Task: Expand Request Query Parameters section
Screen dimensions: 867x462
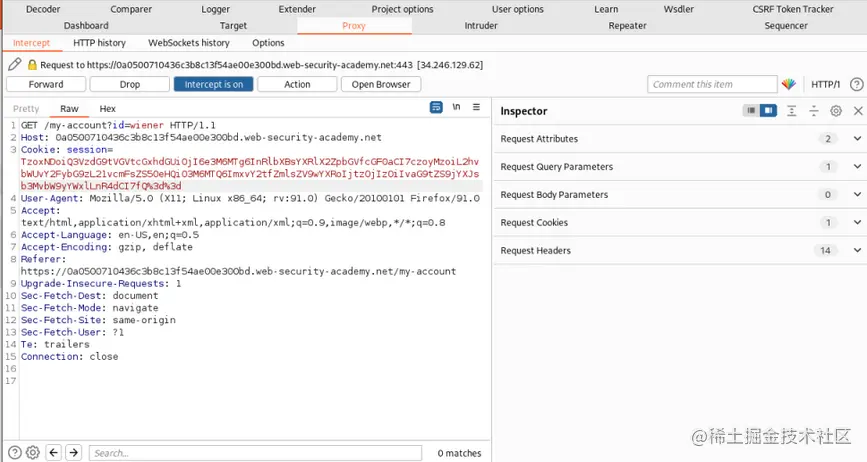Action: (857, 166)
